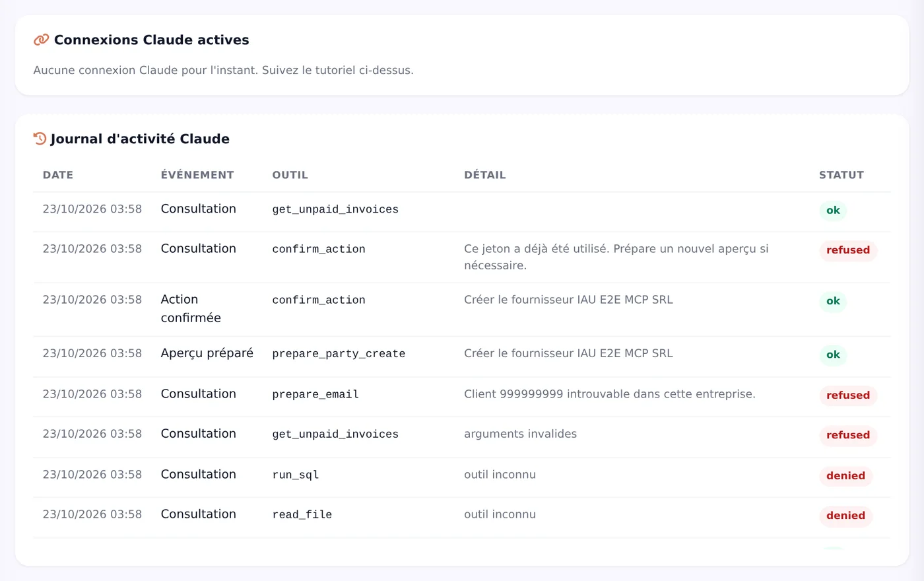
Task: Click the date in the "Aperçu préparé" row
Action: click(x=92, y=354)
